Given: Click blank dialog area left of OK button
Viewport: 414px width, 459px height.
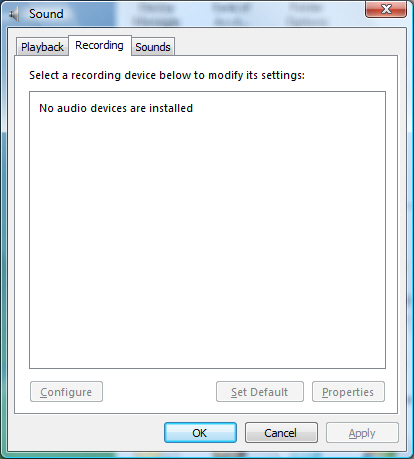Looking at the screenshot, I should click(x=87, y=433).
